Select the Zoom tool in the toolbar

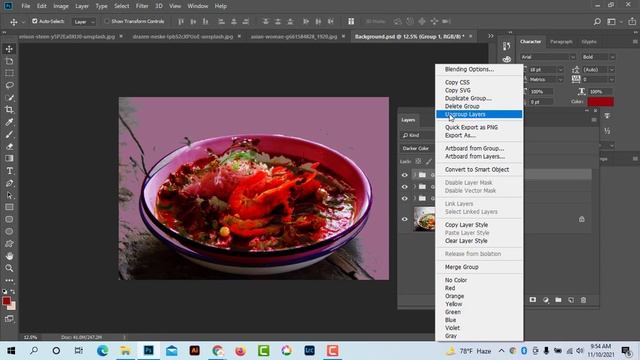pyautogui.click(x=9, y=268)
